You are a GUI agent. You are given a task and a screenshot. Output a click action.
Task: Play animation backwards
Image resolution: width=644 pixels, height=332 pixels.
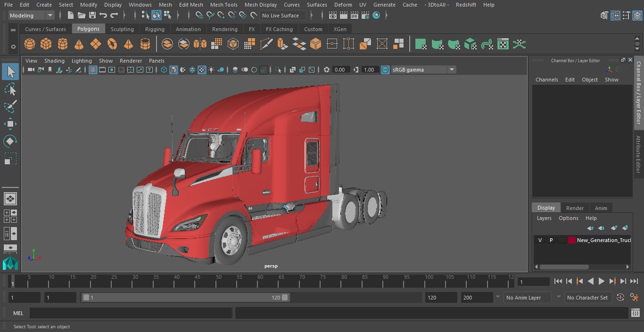point(591,281)
